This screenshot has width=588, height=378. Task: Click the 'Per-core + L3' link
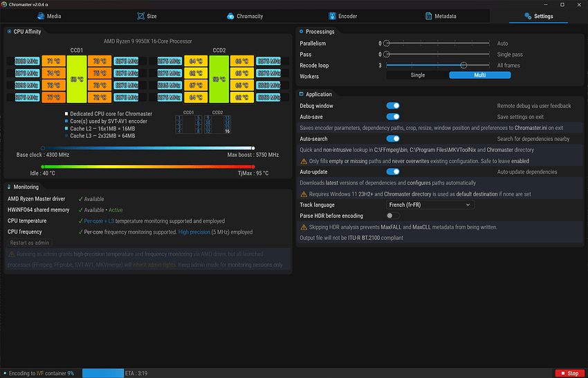tap(99, 221)
